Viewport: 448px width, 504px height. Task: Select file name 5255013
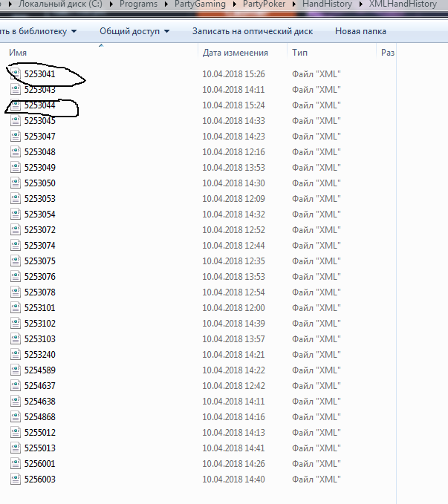[40, 448]
